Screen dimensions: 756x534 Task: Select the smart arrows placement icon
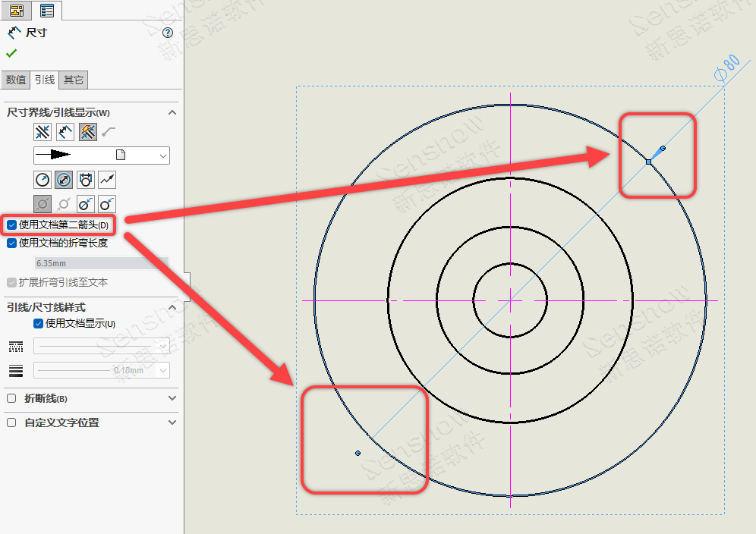[88, 132]
